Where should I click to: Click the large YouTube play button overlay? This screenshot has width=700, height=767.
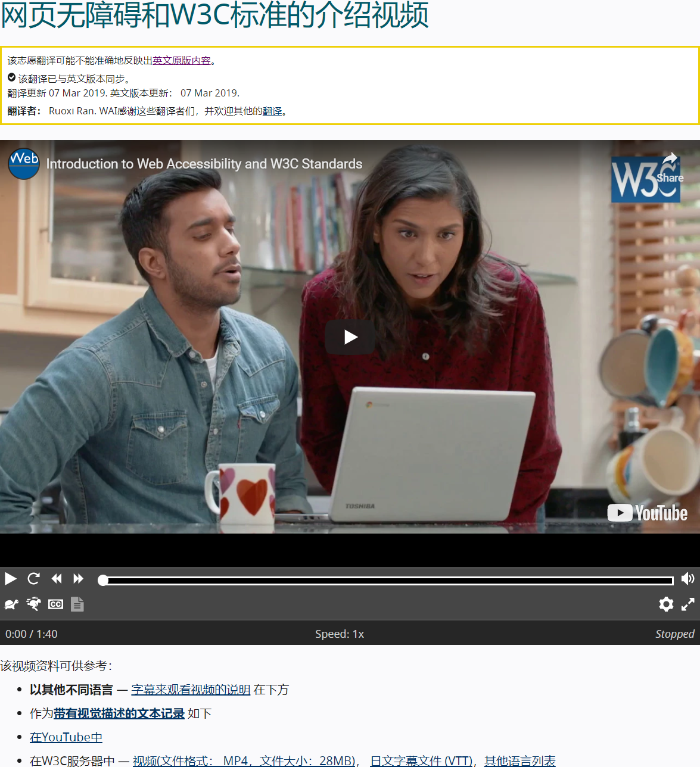click(x=350, y=338)
